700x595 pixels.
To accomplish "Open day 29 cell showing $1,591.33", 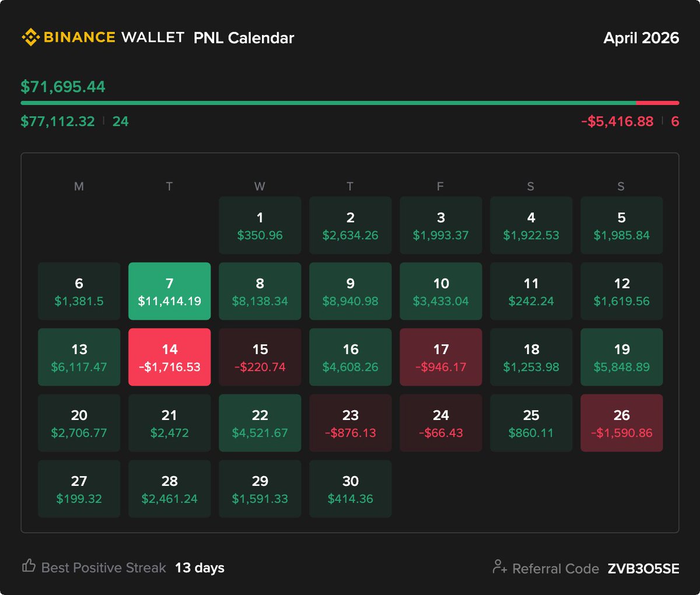I will pos(260,489).
